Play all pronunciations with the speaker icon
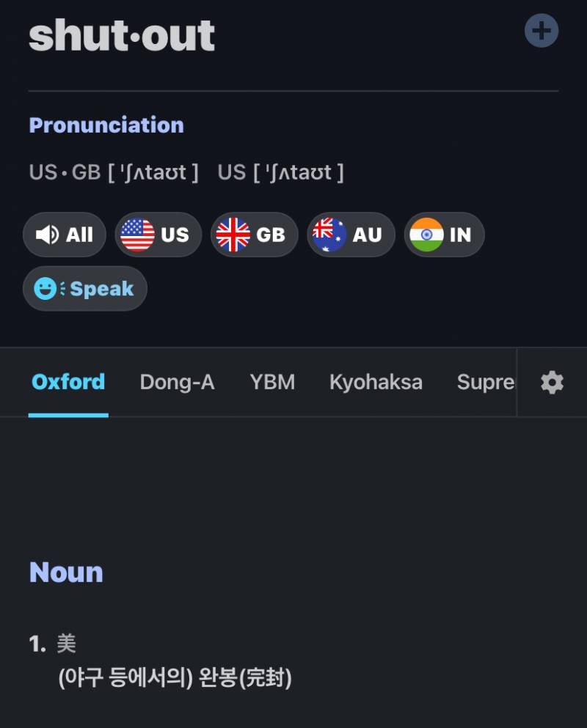 pyautogui.click(x=47, y=235)
